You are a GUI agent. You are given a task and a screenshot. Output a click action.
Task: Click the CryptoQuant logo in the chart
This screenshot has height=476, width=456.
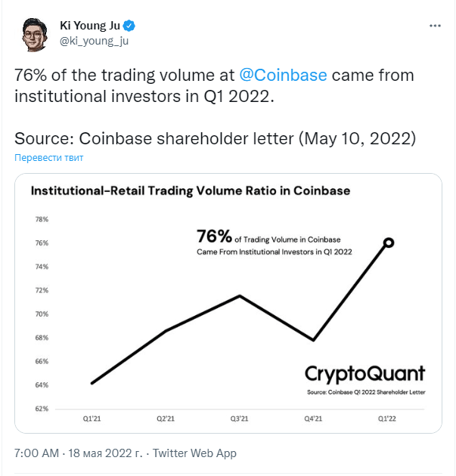coord(364,373)
